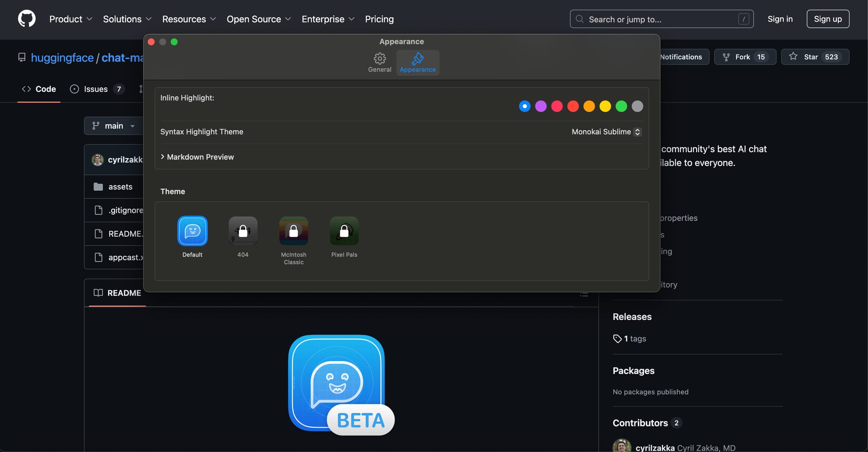
Task: Click the Search or jump to field
Action: [661, 19]
